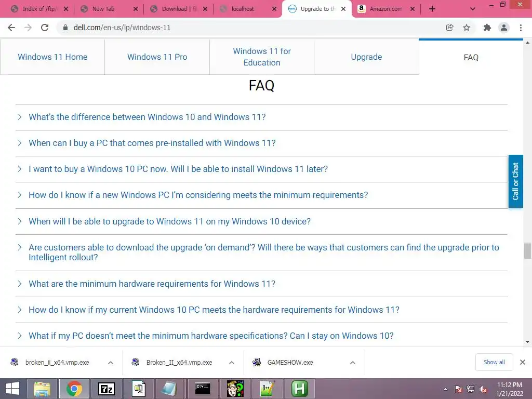532x399 pixels.
Task: Open 'What's the difference between Windows 10 and Windows 11?'
Action: point(147,117)
